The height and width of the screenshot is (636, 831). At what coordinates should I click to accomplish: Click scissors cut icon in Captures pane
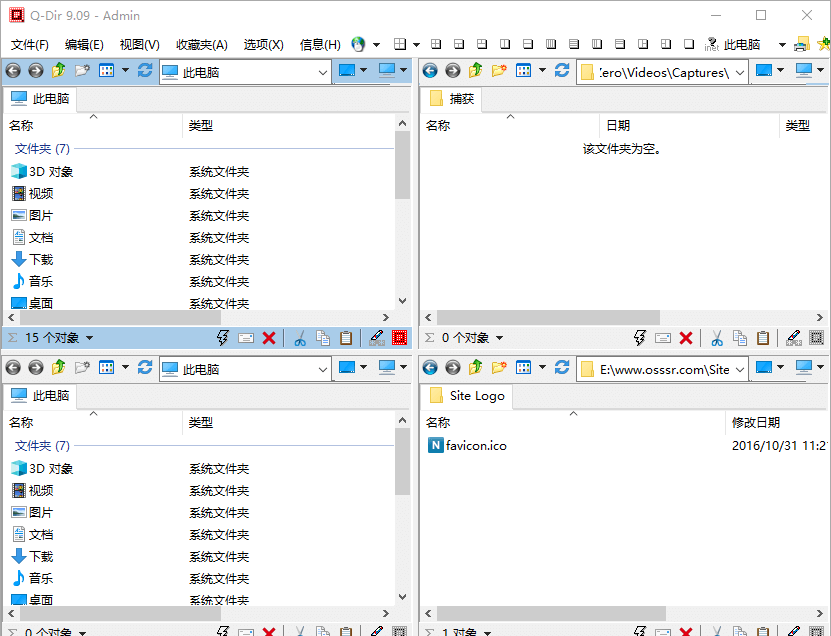click(x=717, y=338)
